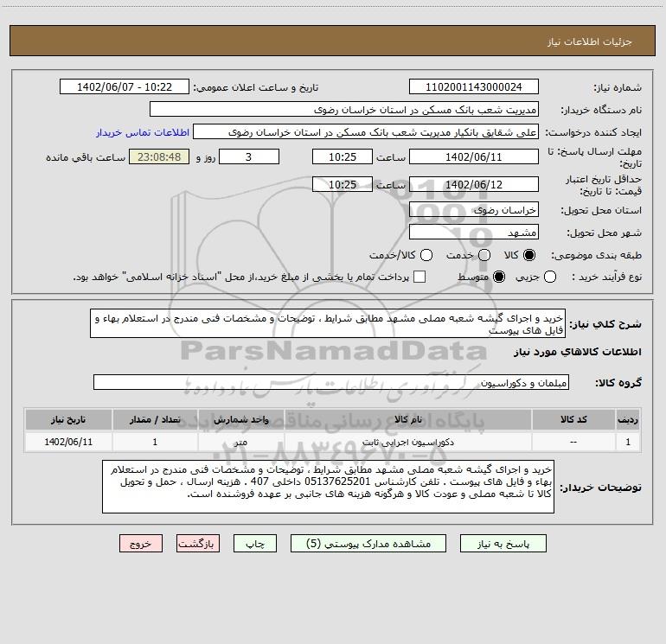
Task: Click the buyer organization name field
Action: click(344, 109)
